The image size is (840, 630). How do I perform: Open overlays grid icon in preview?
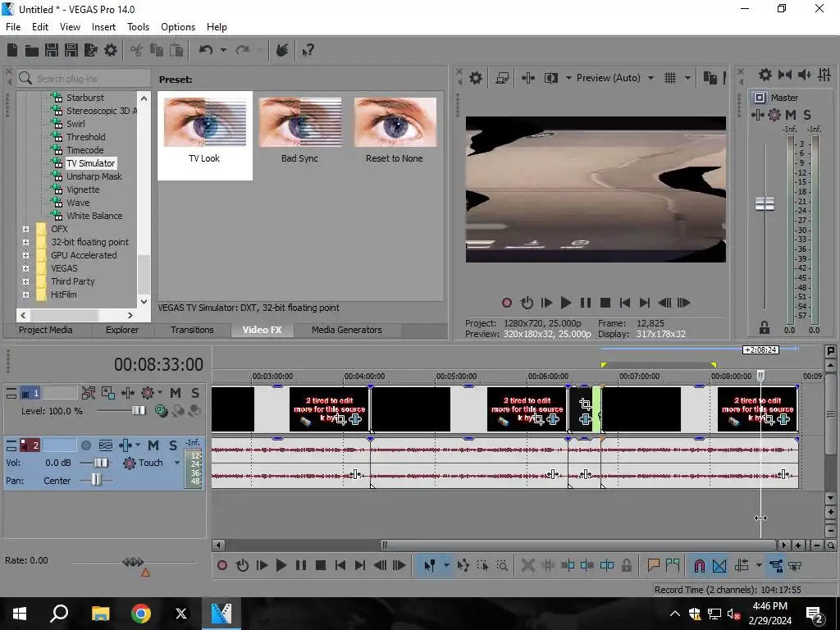[669, 78]
